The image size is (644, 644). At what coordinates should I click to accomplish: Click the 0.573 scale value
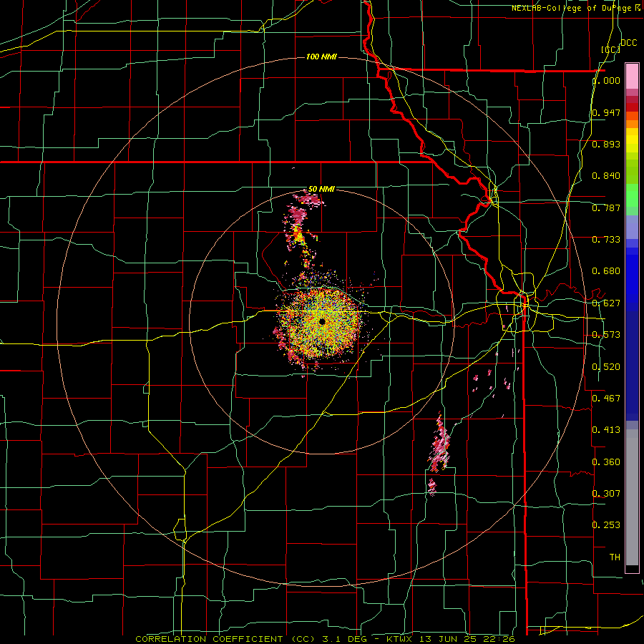(x=606, y=335)
